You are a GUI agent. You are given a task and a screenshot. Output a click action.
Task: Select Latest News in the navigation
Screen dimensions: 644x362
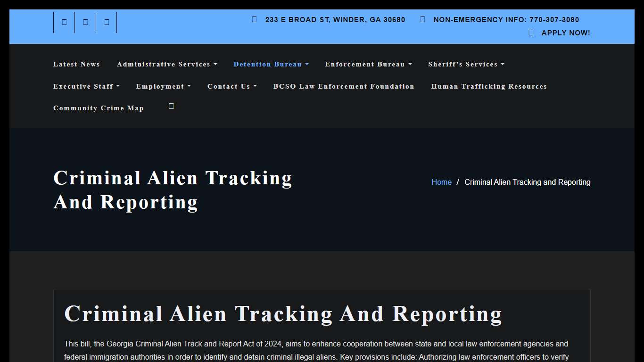pos(76,64)
